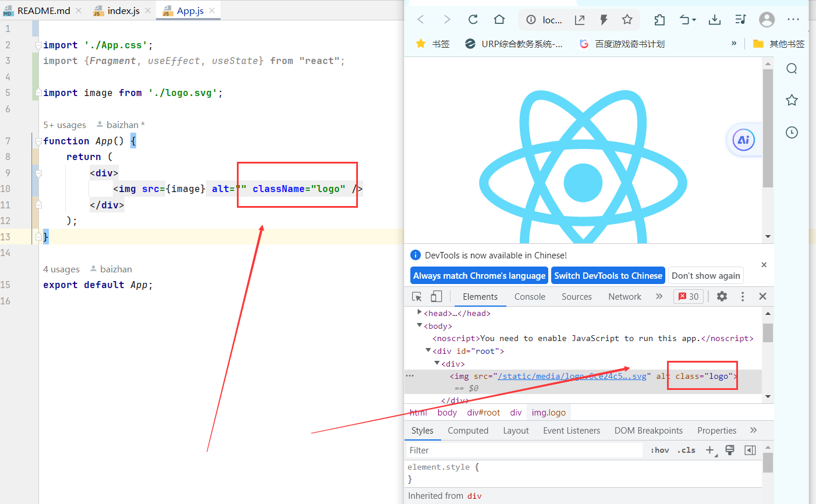Image resolution: width=816 pixels, height=504 pixels.
Task: Add a new style rule with plus icon
Action: [x=711, y=450]
